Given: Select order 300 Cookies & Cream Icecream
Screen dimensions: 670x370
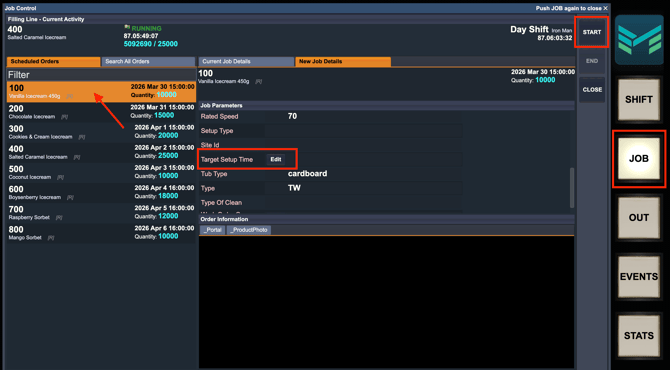Looking at the screenshot, I should pyautogui.click(x=101, y=132).
